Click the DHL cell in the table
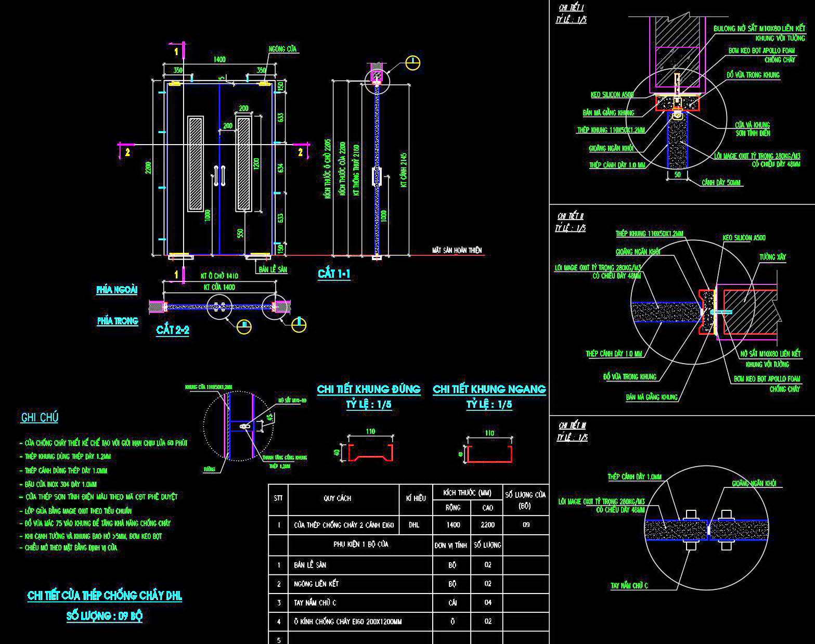Viewport: 815px width, 644px height. click(x=414, y=525)
